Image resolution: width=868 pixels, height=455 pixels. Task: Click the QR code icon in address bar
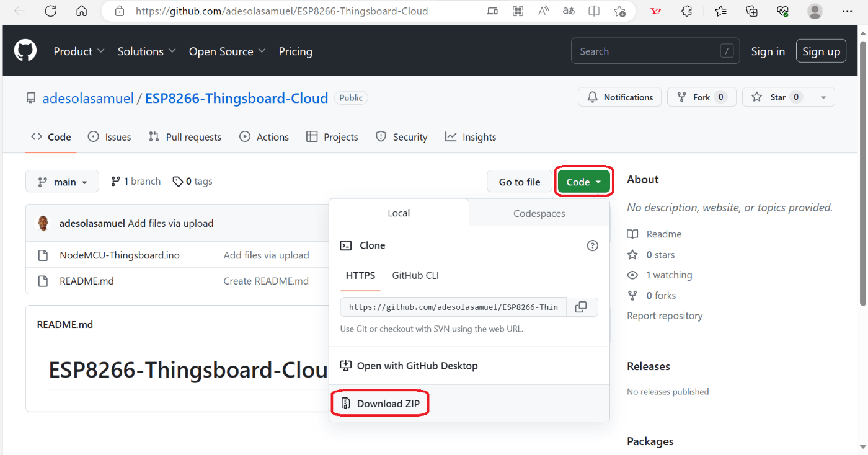pyautogui.click(x=518, y=11)
